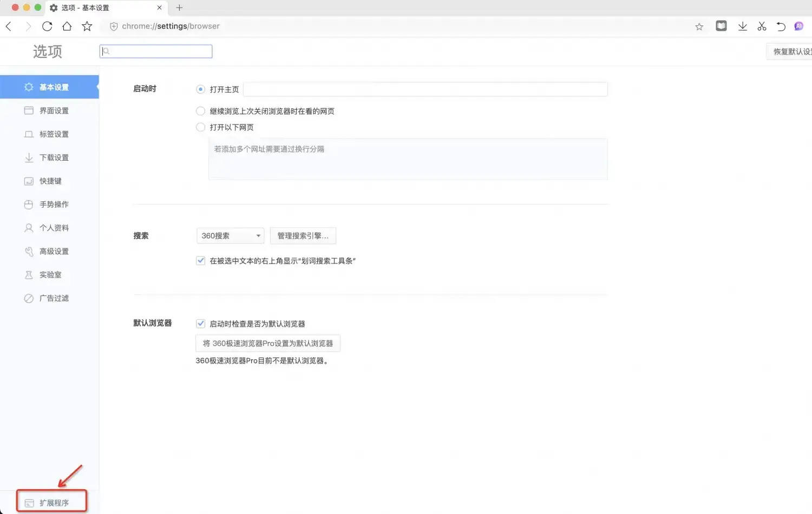Click 将 360极速浏览器Pro设置为默认浏览器
Viewport: 812px width, 514px height.
coord(267,343)
